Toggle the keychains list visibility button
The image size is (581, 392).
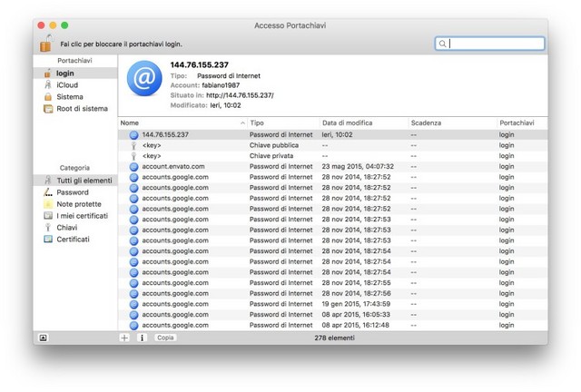43,338
